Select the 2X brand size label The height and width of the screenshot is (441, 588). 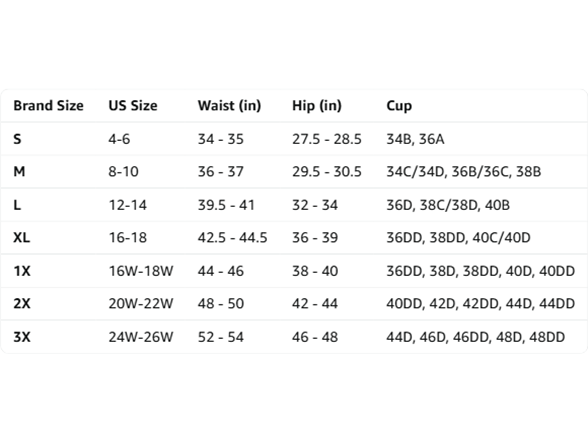point(22,303)
